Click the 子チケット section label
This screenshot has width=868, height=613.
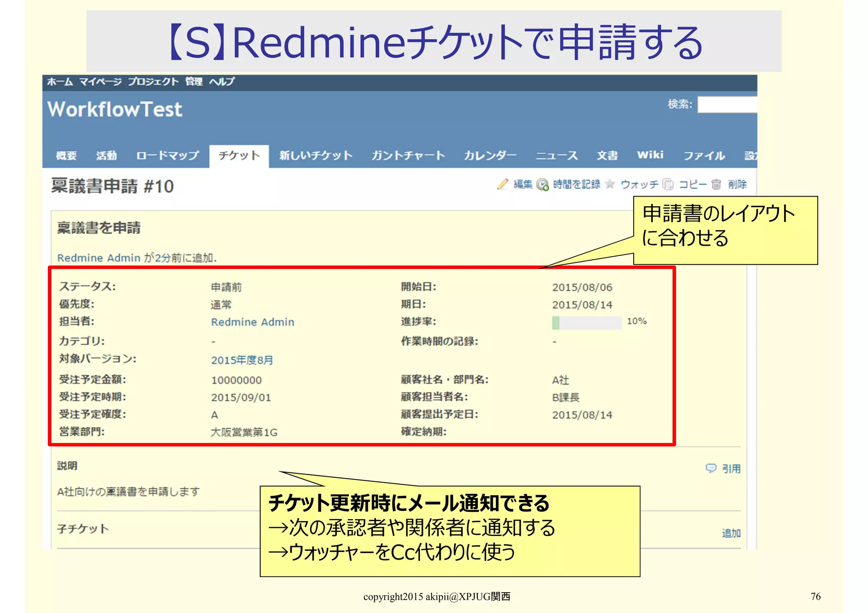click(83, 529)
